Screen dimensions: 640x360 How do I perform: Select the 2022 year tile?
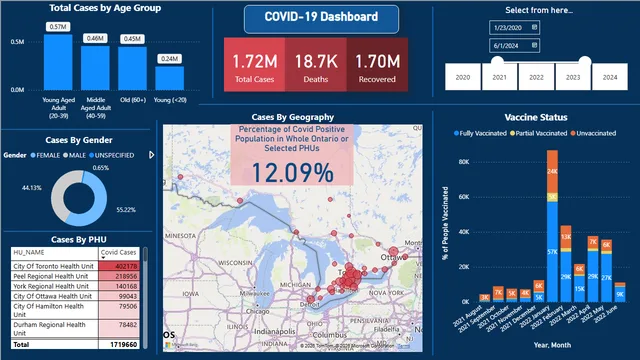point(536,77)
